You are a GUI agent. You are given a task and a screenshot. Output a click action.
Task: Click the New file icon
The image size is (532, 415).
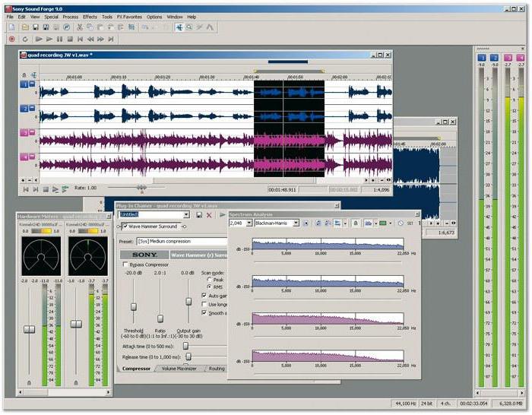pos(12,27)
